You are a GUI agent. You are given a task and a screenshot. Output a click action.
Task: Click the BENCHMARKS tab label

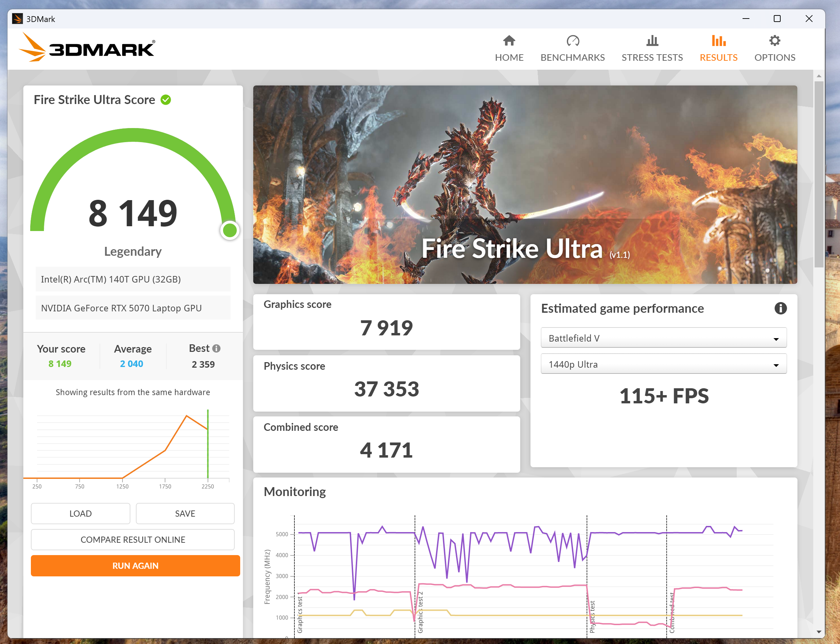(572, 58)
